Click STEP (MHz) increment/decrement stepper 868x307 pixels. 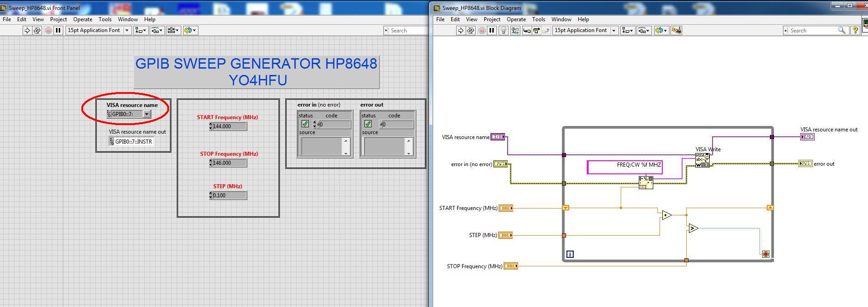point(210,195)
